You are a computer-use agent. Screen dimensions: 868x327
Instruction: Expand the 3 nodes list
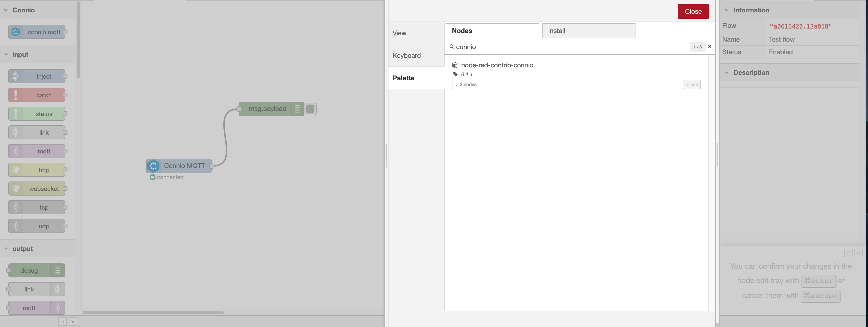point(465,84)
